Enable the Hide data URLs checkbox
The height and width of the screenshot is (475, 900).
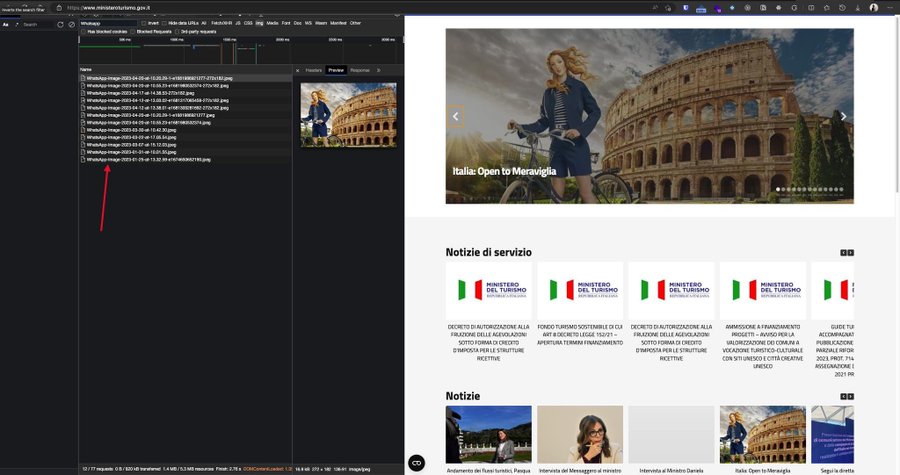coord(164,22)
